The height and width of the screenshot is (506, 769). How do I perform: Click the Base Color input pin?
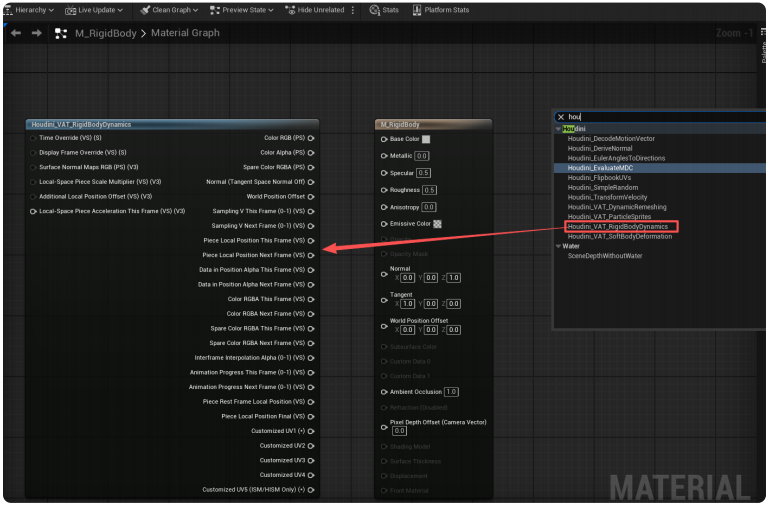(384, 139)
